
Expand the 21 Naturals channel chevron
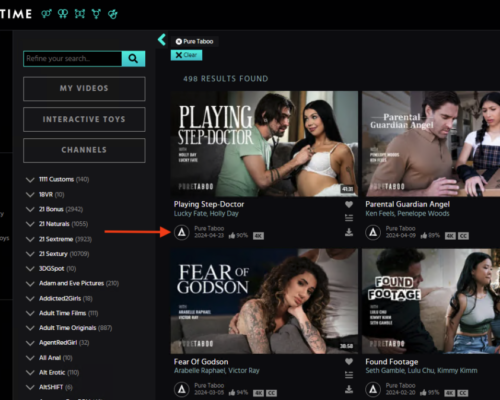tap(30, 224)
